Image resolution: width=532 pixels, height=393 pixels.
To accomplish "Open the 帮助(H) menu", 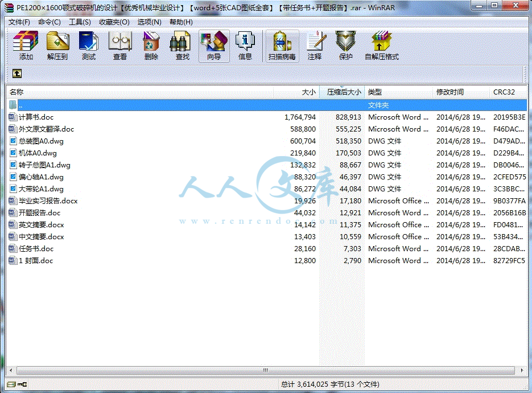I will [181, 22].
